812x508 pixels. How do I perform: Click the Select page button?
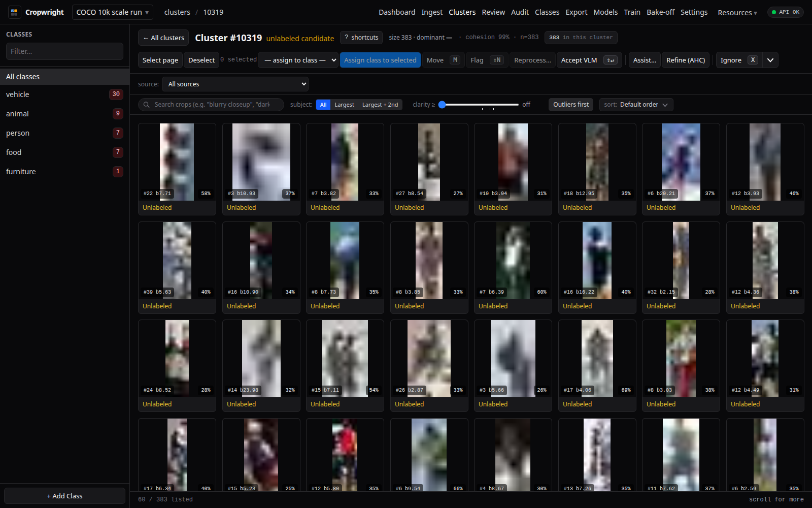(160, 60)
